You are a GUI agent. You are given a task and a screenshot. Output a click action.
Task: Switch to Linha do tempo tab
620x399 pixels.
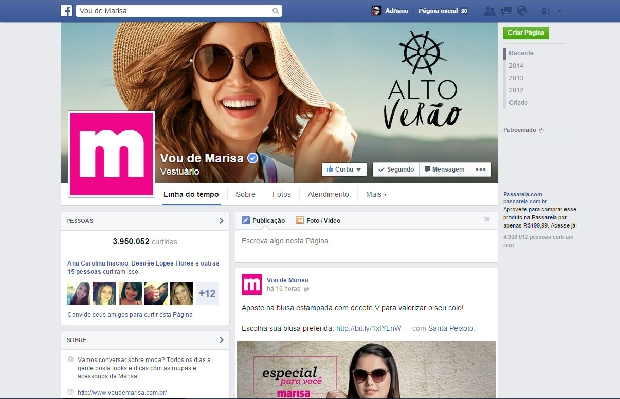[x=191, y=195]
